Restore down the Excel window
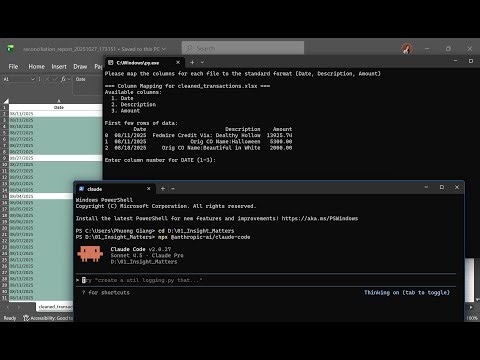 [448, 49]
